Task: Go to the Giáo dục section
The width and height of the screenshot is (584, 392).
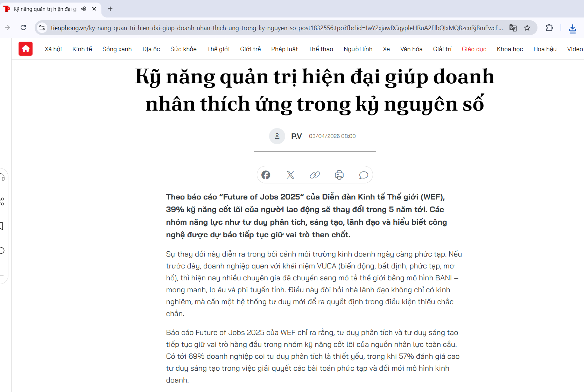Action: [x=474, y=49]
